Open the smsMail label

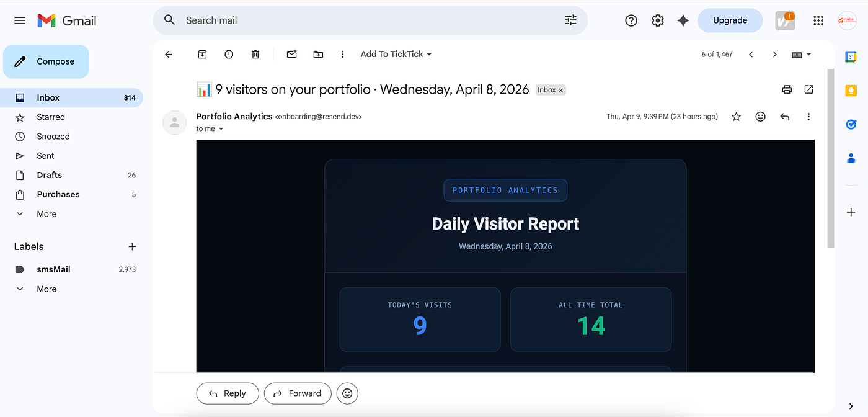(x=71, y=269)
